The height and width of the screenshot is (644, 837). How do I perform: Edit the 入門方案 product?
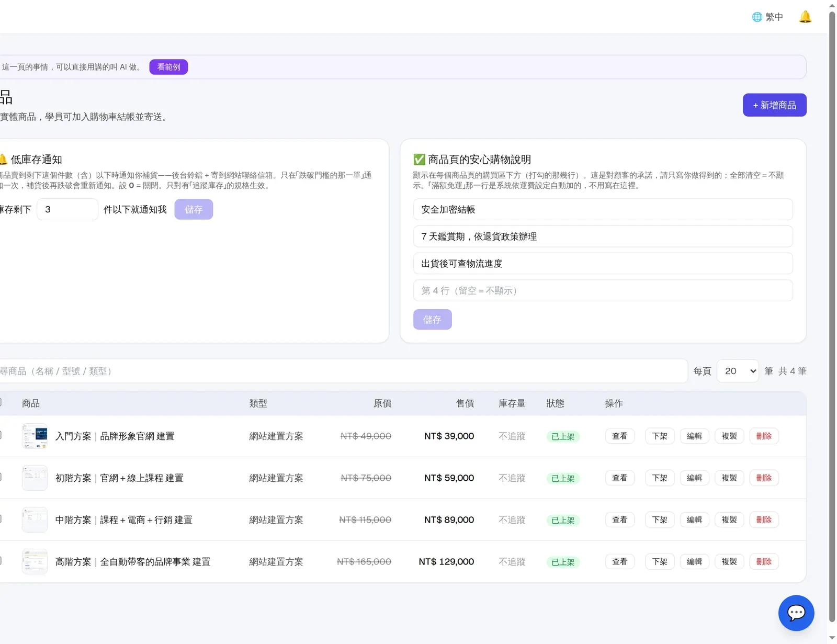pyautogui.click(x=694, y=436)
